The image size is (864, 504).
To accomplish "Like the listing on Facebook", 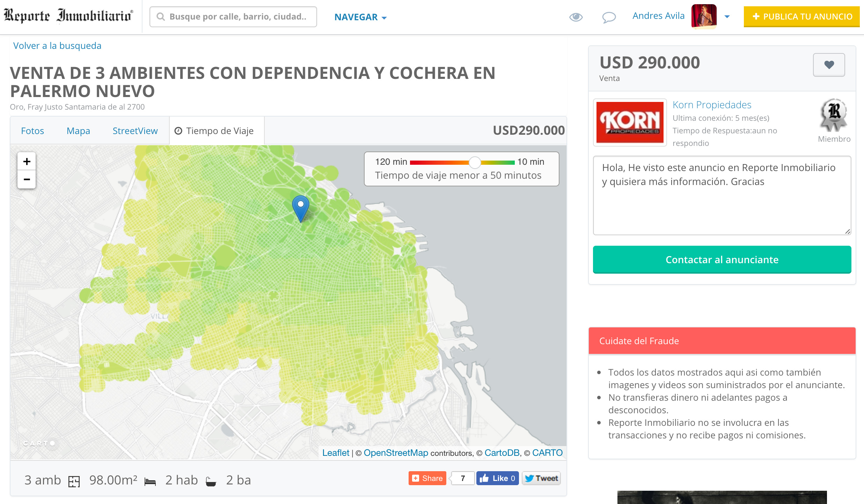I will click(497, 478).
